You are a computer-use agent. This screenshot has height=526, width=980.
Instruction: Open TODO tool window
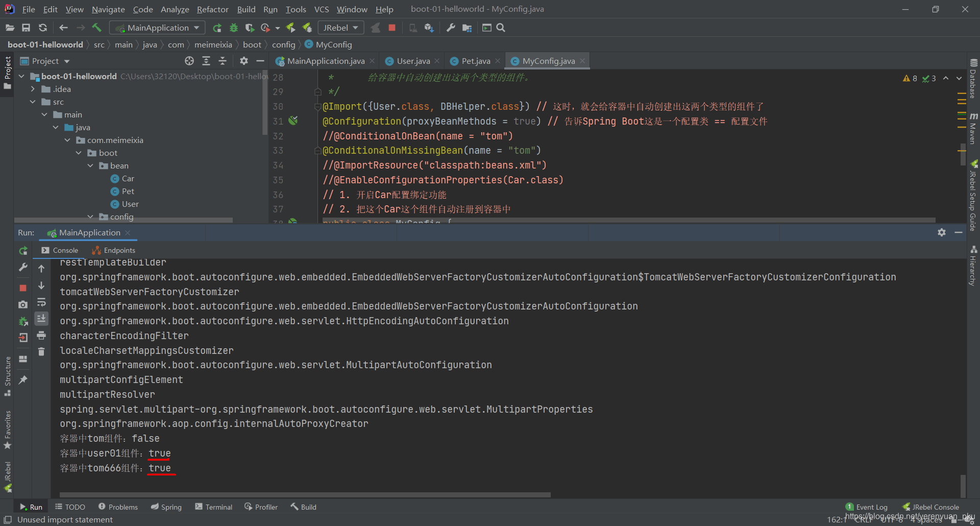70,507
